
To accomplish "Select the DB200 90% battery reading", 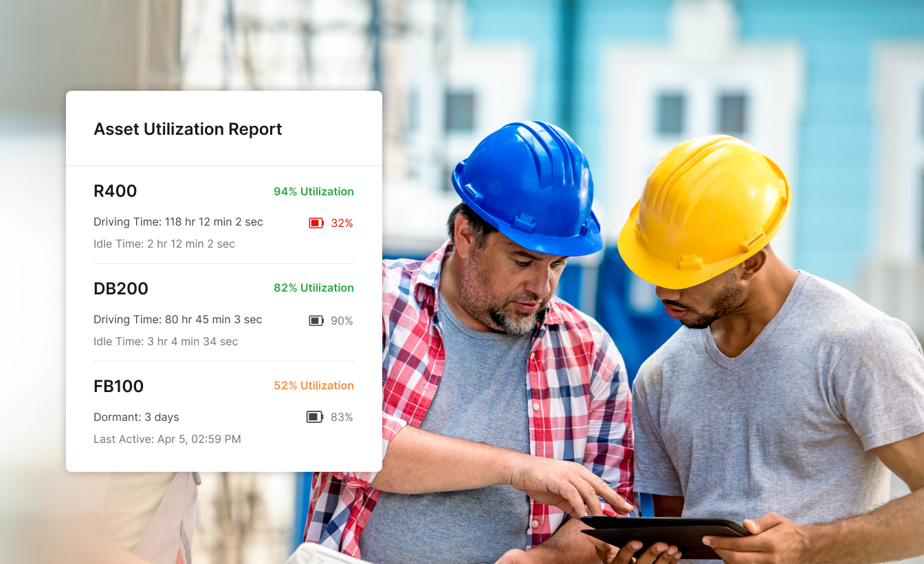I will (x=342, y=321).
